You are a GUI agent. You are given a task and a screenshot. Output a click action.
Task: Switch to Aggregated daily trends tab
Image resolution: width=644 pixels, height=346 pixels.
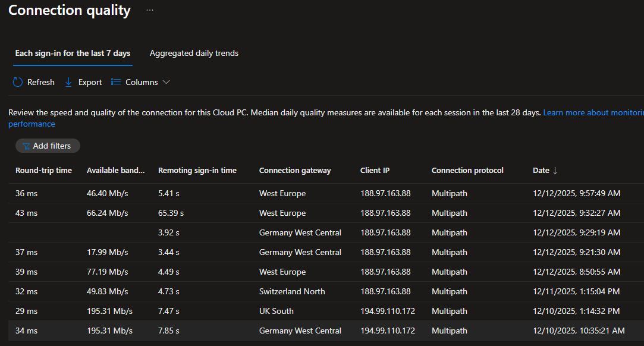(194, 54)
